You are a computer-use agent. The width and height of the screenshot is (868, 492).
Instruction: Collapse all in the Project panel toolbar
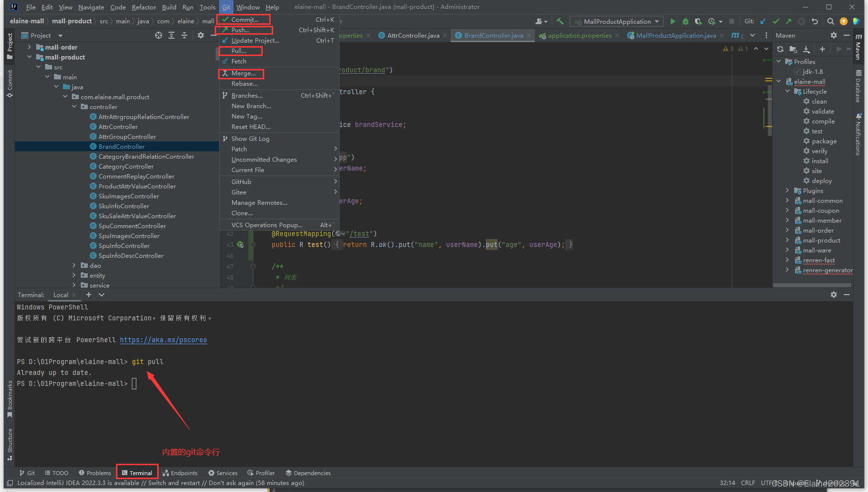pyautogui.click(x=184, y=35)
